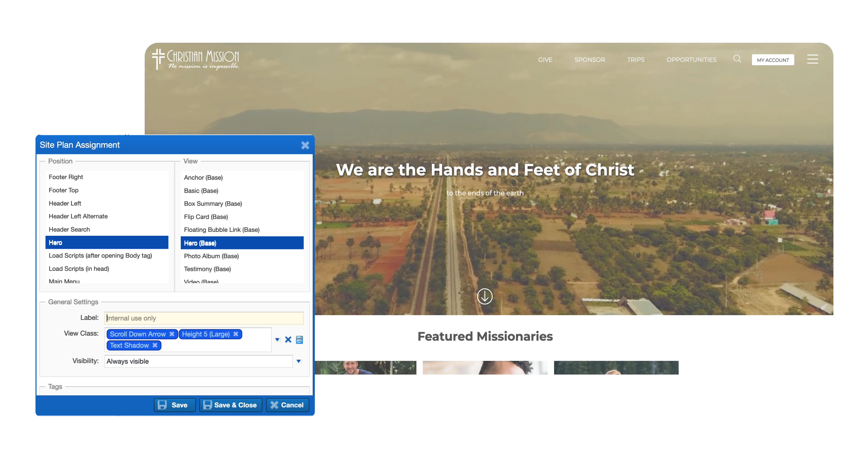The height and width of the screenshot is (460, 868).
Task: Open the Visibility dropdown arrow
Action: point(298,361)
